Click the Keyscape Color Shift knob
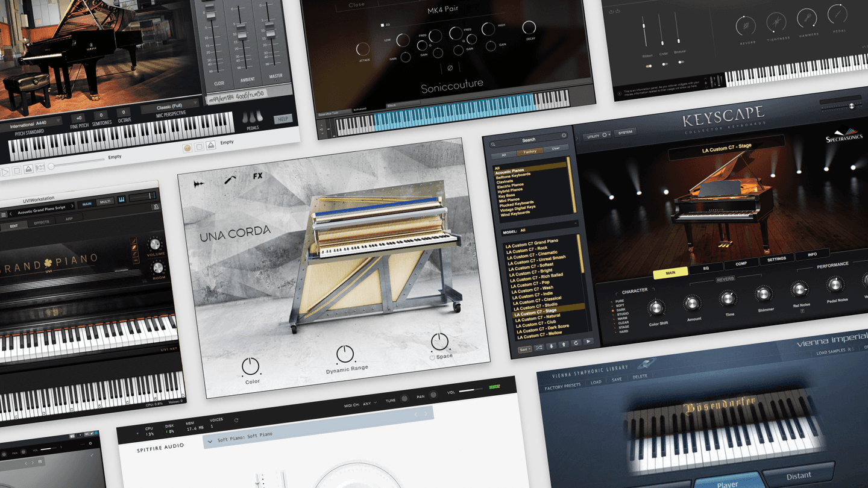 pos(655,309)
